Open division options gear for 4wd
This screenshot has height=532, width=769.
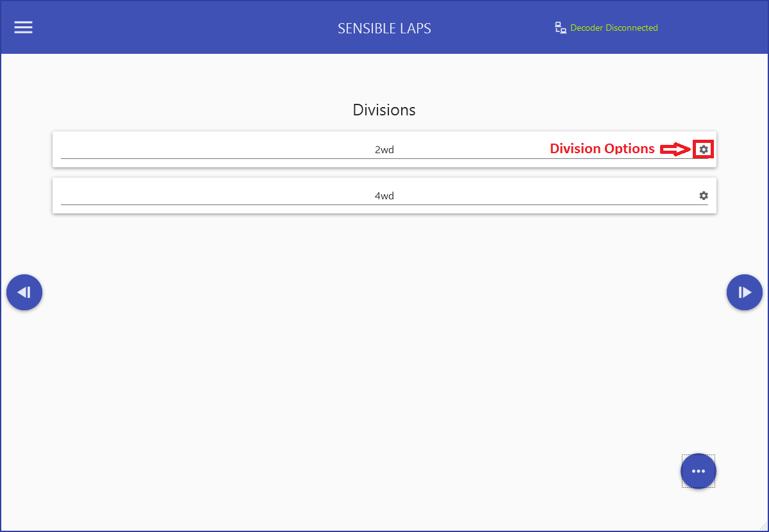[704, 195]
